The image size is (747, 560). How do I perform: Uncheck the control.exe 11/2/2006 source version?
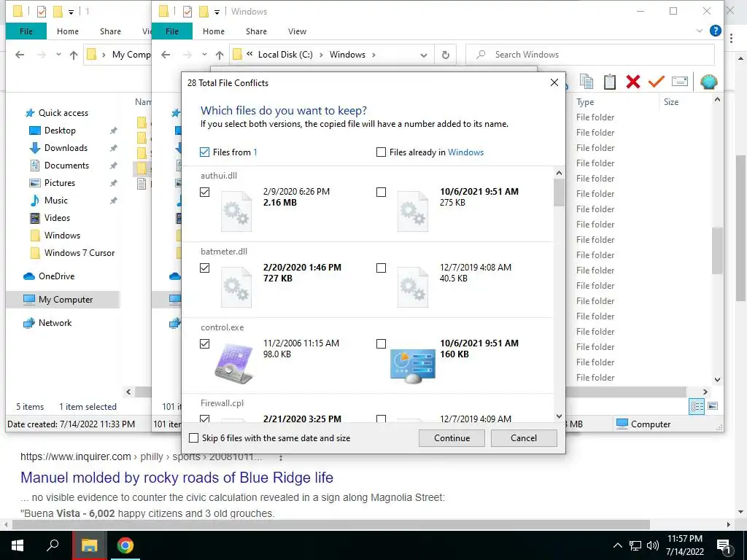(x=204, y=343)
